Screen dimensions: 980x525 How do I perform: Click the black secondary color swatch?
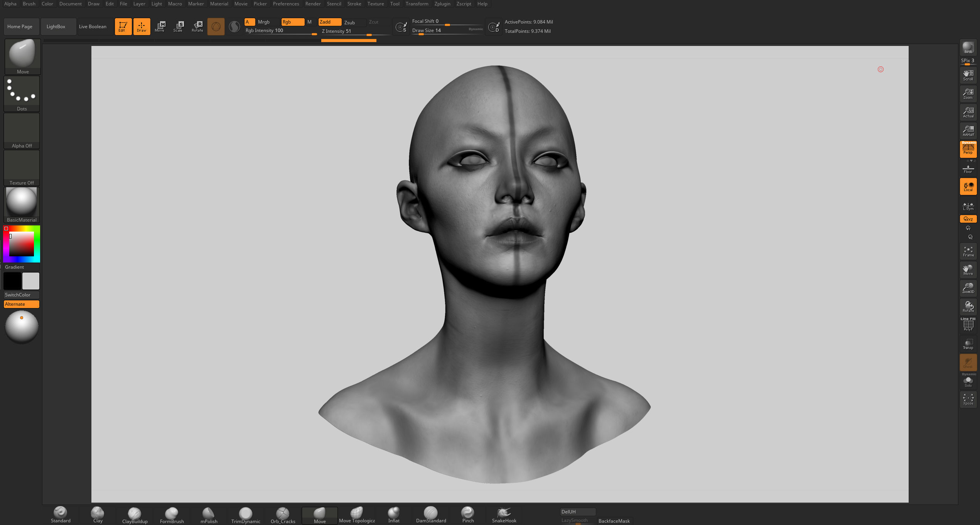(12, 281)
